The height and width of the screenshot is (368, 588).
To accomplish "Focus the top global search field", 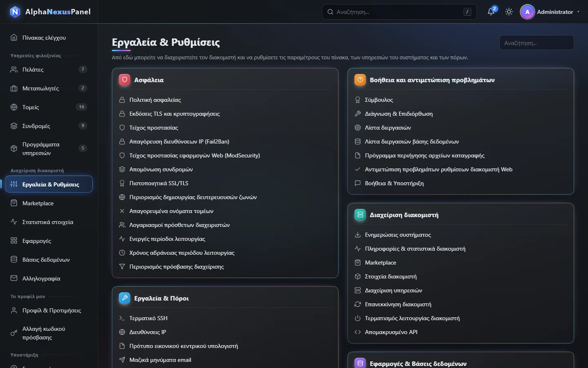I will tap(399, 12).
